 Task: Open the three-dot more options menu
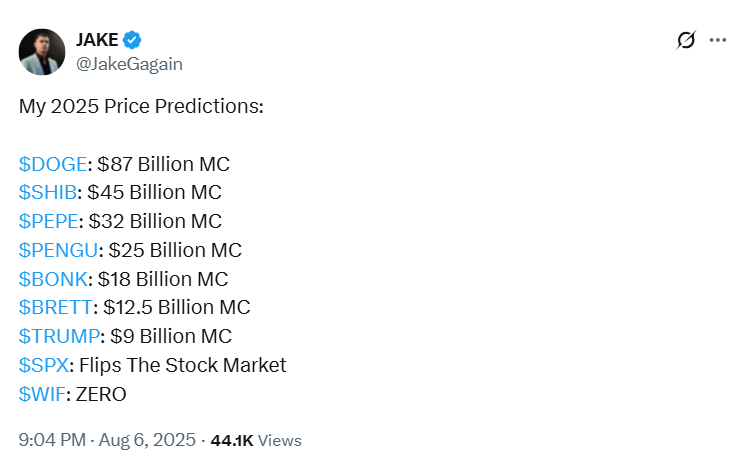pos(717,41)
